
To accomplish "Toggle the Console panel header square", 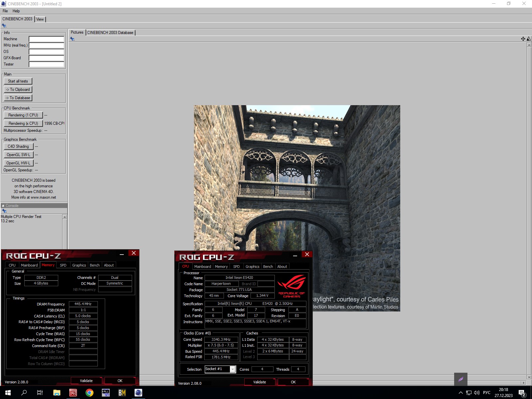I will 3,206.
